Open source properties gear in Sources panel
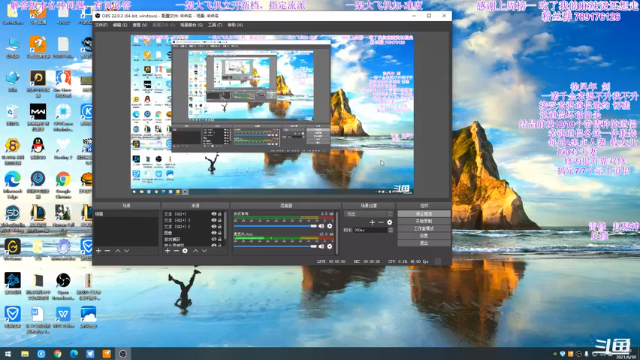The height and width of the screenshot is (360, 640). (x=185, y=251)
